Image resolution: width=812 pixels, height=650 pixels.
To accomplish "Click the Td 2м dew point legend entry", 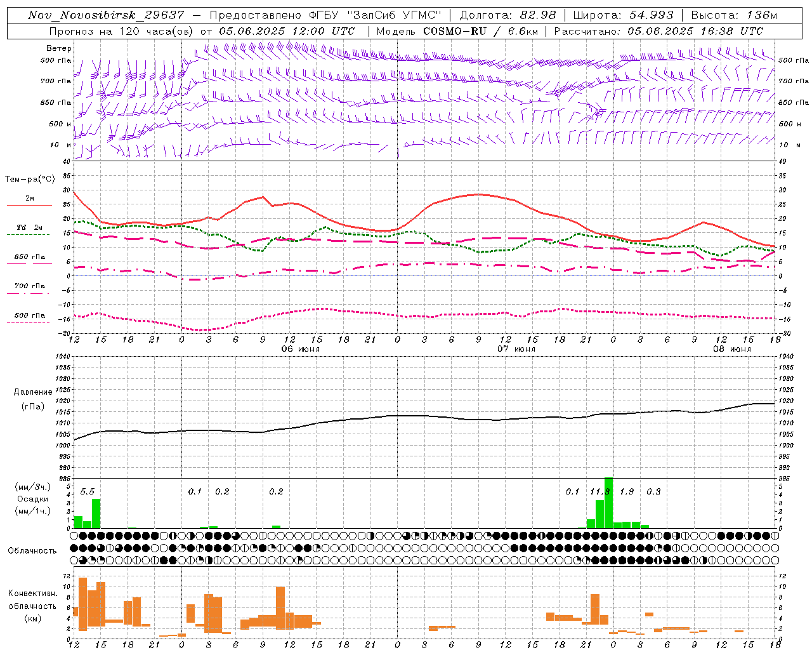I will click(30, 227).
